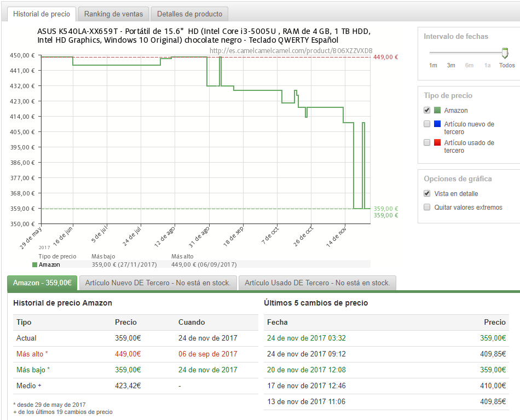Click the Fecha column header

(278, 322)
